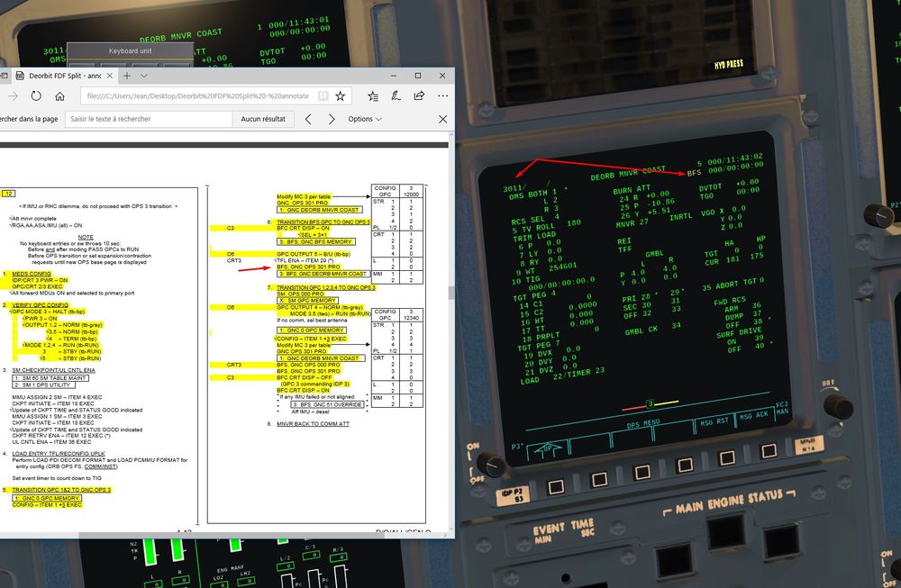
Task: Open the browser's Settings and more menu
Action: click(442, 95)
